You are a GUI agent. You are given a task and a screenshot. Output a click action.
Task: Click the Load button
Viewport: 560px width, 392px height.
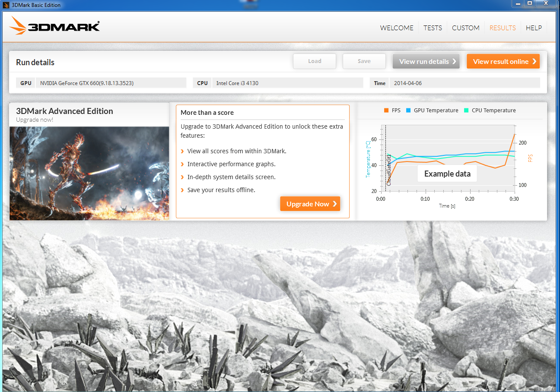[x=315, y=61]
